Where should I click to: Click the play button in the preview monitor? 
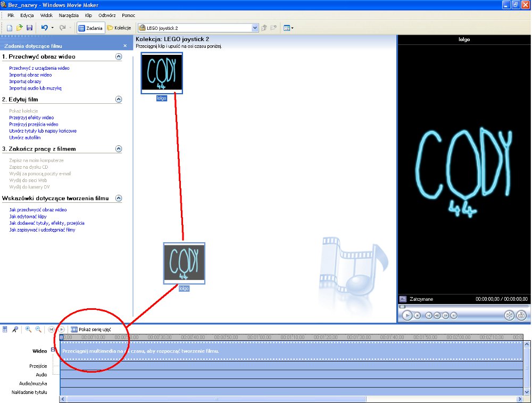407,315
